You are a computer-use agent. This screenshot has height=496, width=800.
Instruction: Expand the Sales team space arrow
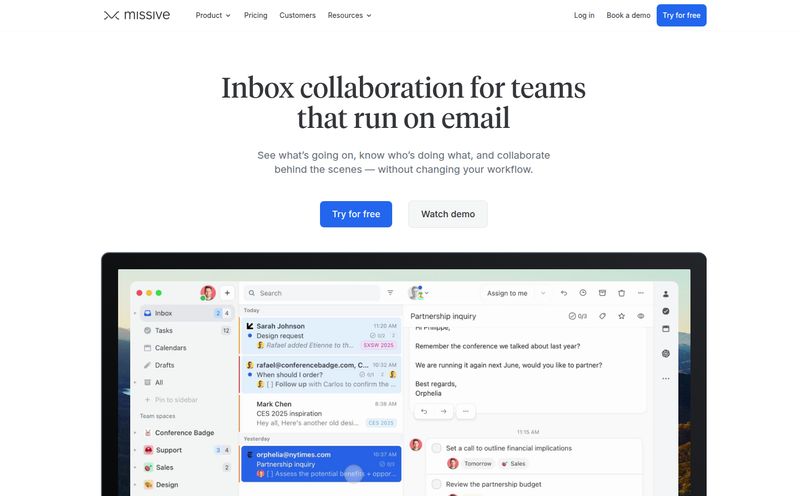pyautogui.click(x=135, y=467)
